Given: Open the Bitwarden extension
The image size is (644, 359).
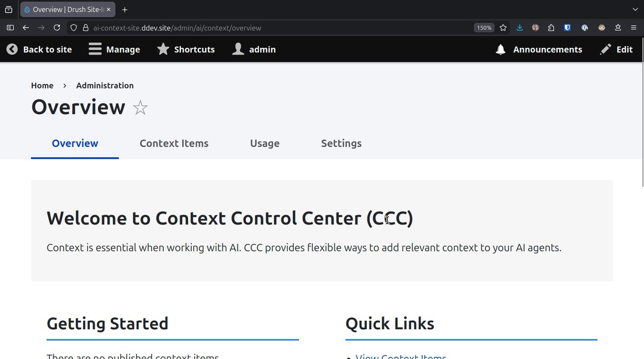Looking at the screenshot, I should [x=567, y=28].
